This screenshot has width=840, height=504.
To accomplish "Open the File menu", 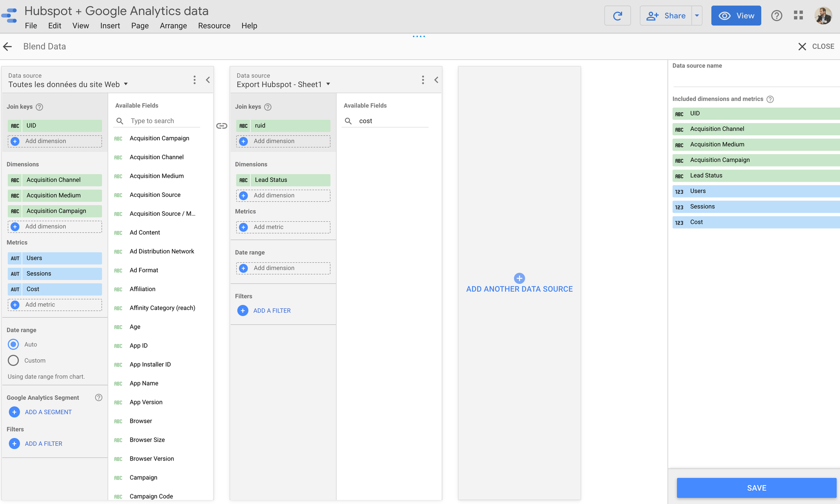I will pos(31,25).
